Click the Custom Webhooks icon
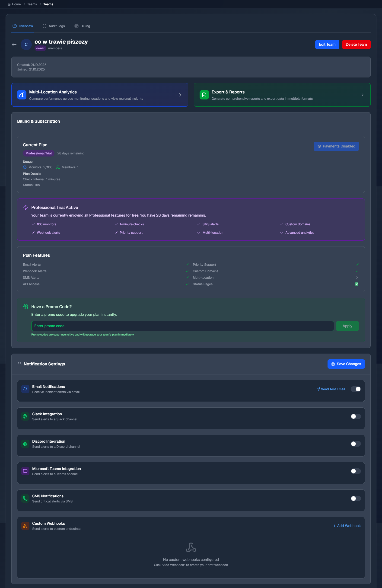 (25, 526)
